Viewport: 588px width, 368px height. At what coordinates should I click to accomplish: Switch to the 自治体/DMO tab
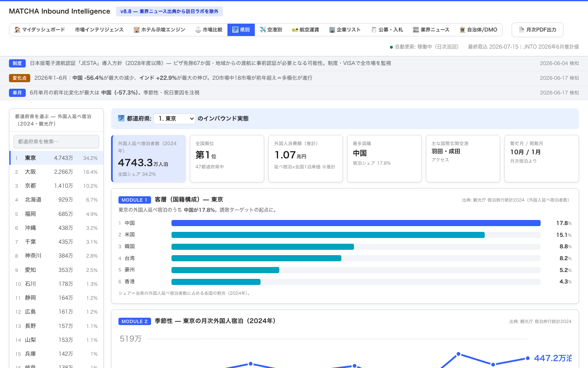coord(478,30)
